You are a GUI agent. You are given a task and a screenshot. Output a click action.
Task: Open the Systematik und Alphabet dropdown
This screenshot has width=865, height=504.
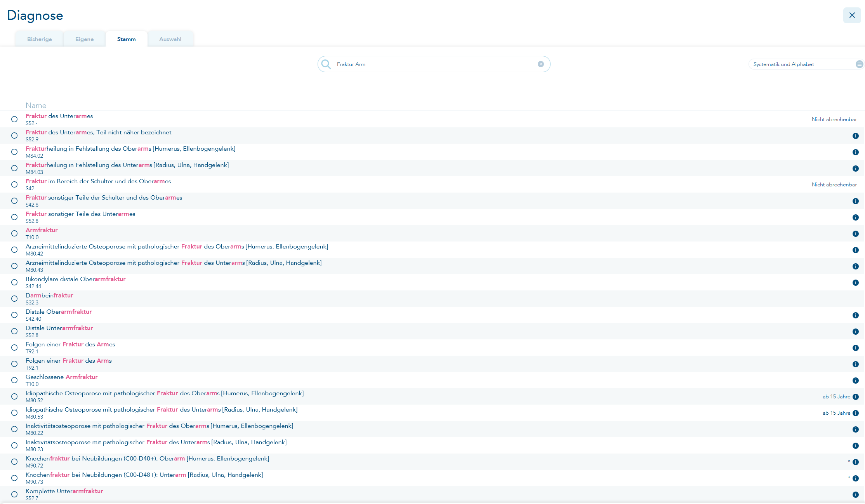806,64
